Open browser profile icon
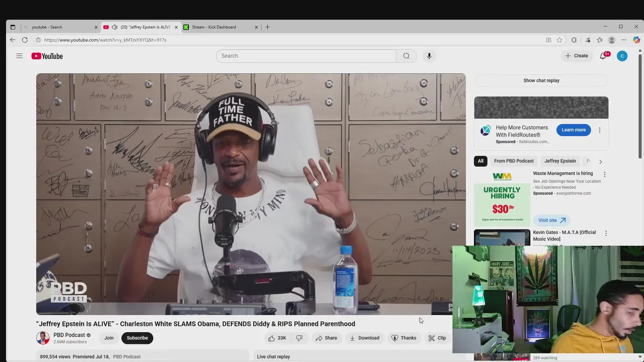644x362 pixels. click(612, 40)
